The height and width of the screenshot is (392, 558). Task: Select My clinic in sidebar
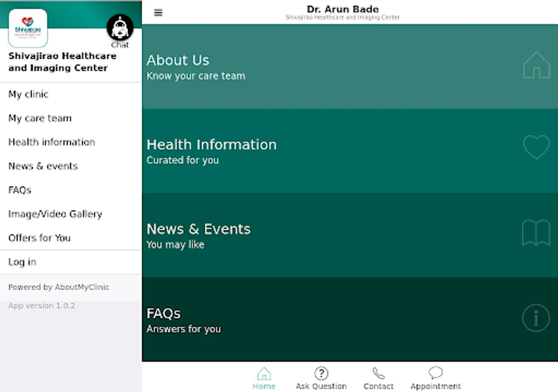[71, 94]
